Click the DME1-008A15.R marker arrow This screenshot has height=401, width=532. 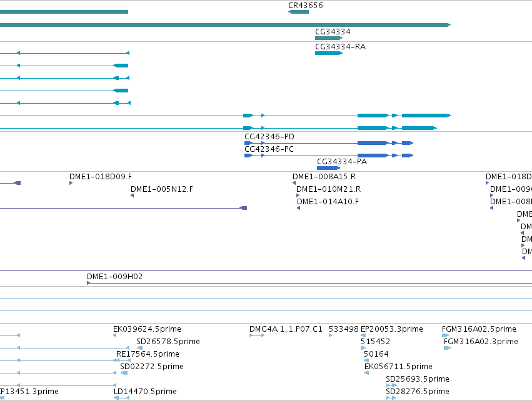pos(294,183)
